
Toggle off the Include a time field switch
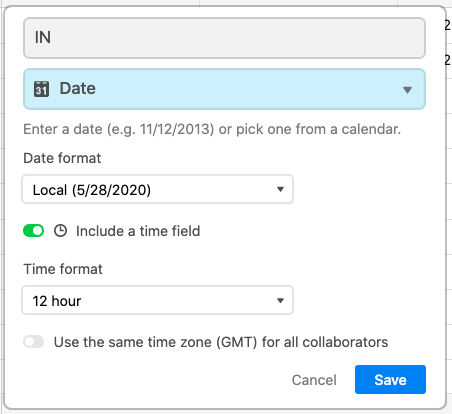(x=33, y=231)
